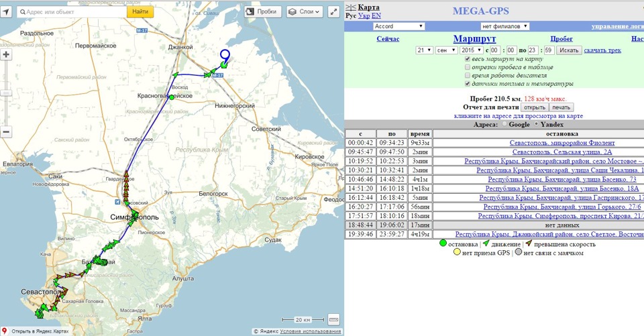Show traffic with Пробки button
The image size is (644, 336).
pos(263,11)
